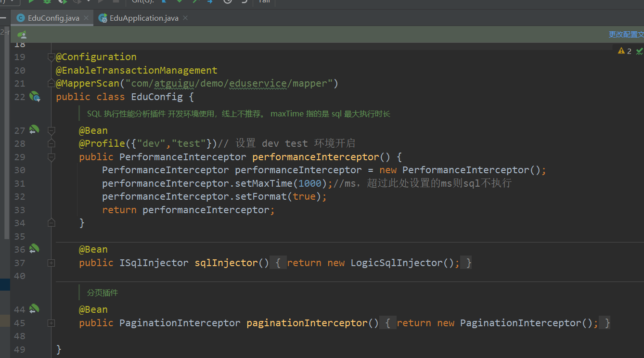This screenshot has height=358, width=644.
Task: Click the fold end marker on line 21
Action: pyautogui.click(x=52, y=83)
